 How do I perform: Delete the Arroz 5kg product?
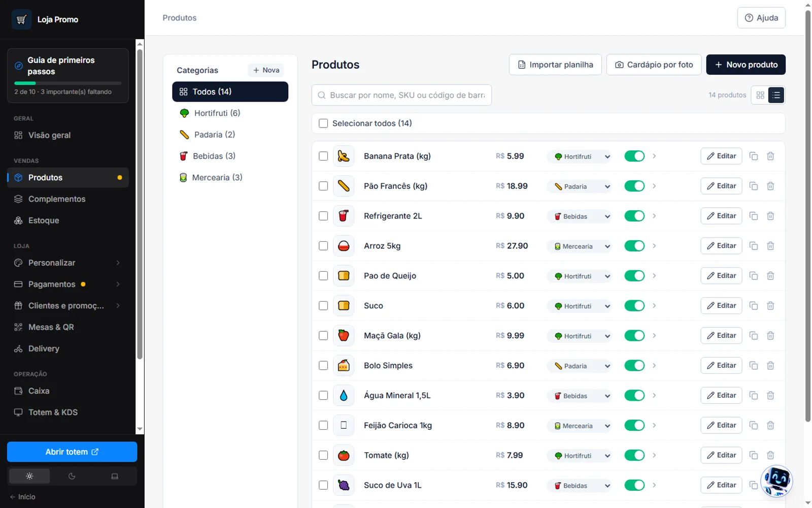[770, 246]
